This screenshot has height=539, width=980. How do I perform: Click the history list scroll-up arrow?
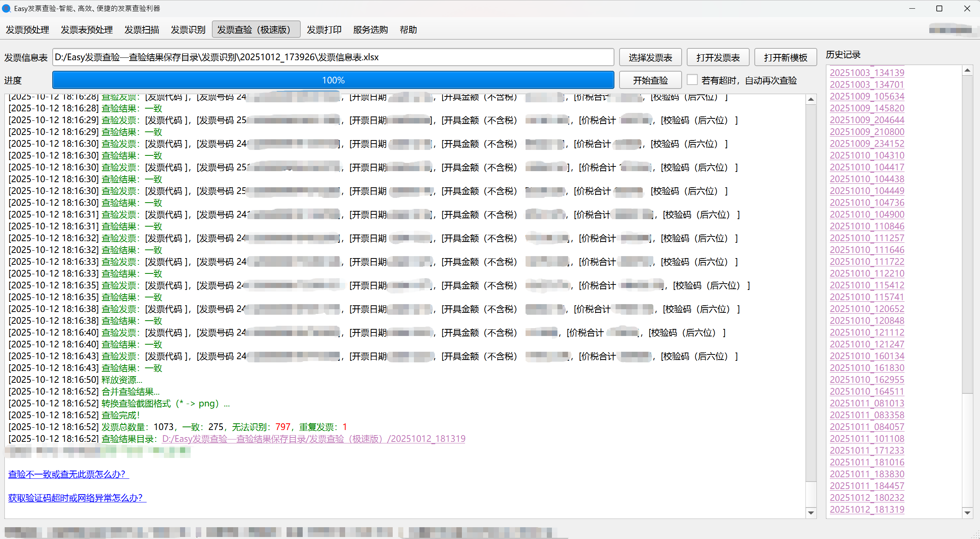(967, 70)
